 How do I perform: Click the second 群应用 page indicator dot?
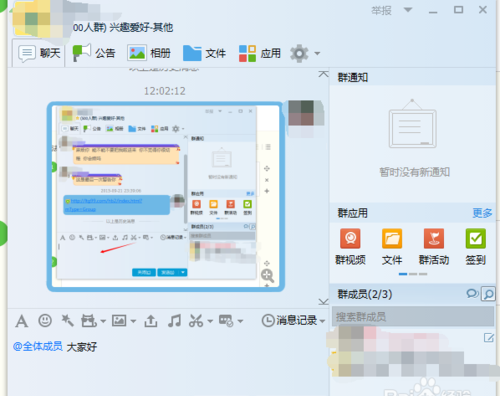click(x=413, y=274)
